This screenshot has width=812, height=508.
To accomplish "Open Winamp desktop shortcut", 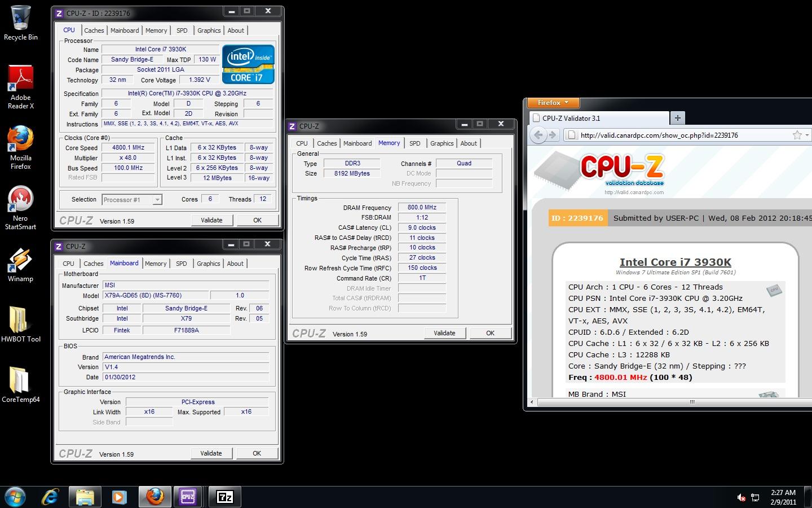I will pos(21,265).
